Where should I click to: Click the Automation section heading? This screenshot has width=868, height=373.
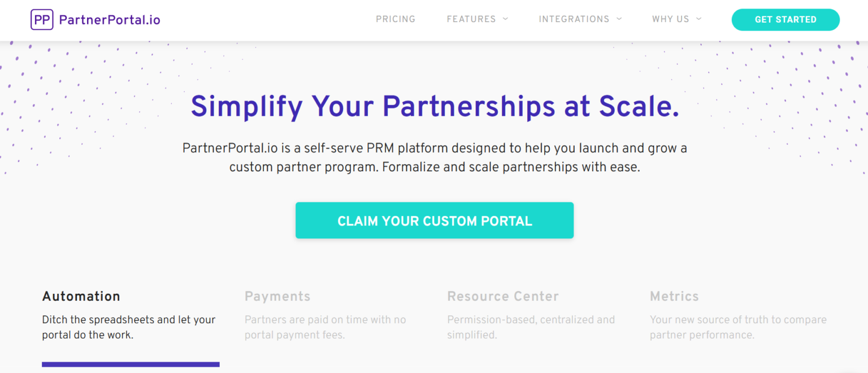[x=81, y=296]
